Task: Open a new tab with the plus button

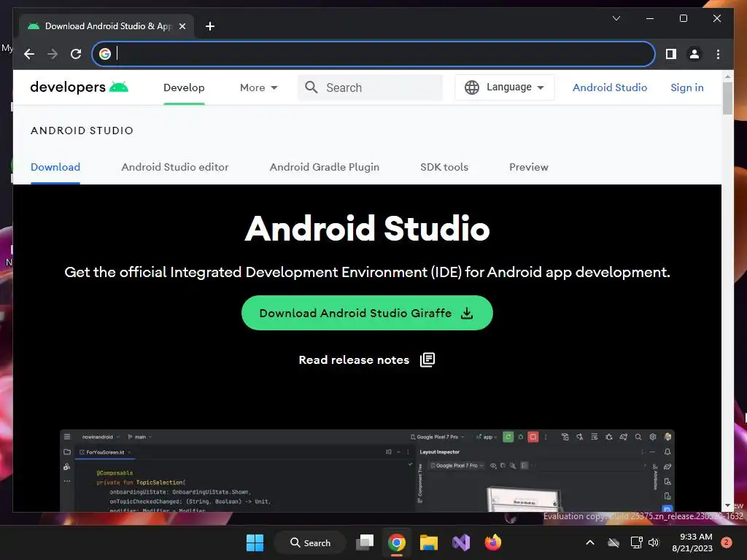Action: [210, 26]
